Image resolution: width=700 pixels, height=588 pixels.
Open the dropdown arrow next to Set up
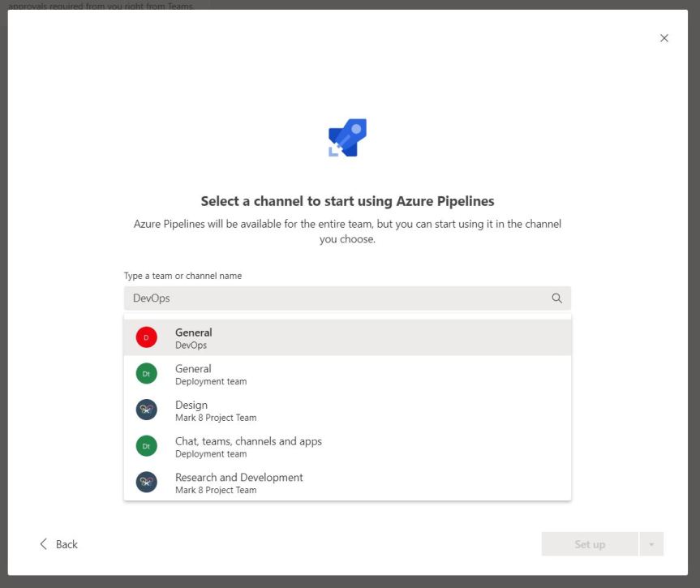point(651,544)
